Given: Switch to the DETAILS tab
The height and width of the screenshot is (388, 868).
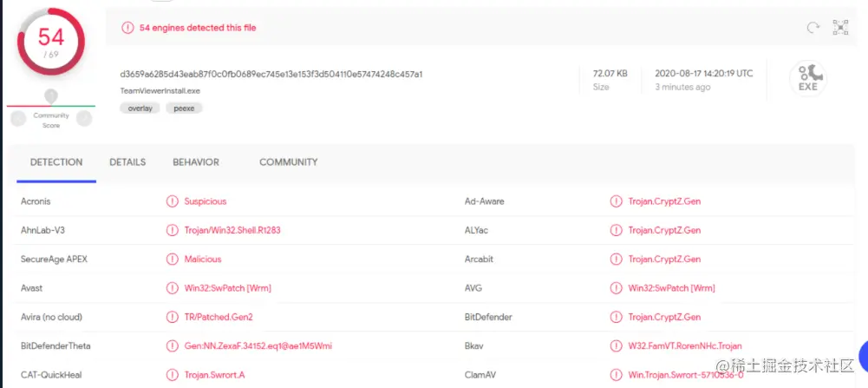Looking at the screenshot, I should (127, 162).
